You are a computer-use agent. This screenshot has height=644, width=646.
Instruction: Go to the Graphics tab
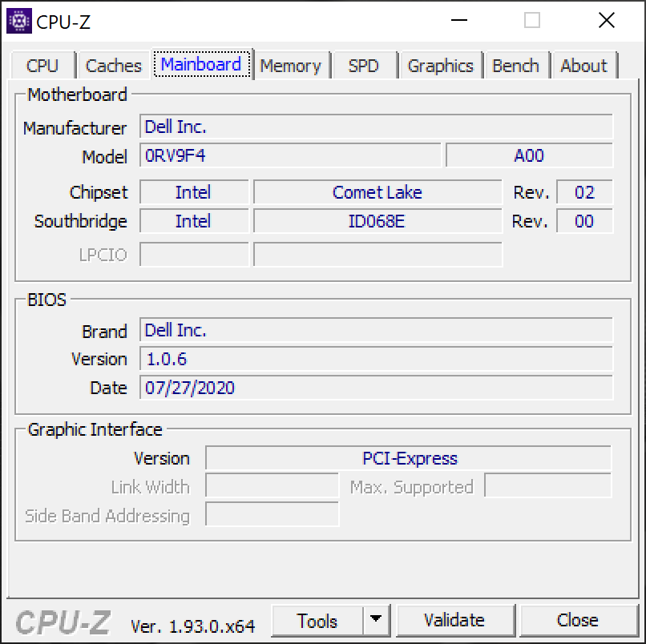pyautogui.click(x=440, y=66)
